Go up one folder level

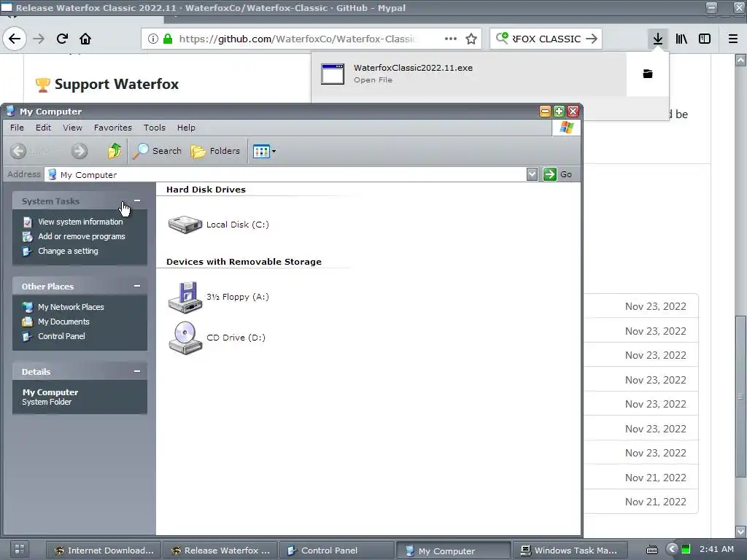(115, 151)
